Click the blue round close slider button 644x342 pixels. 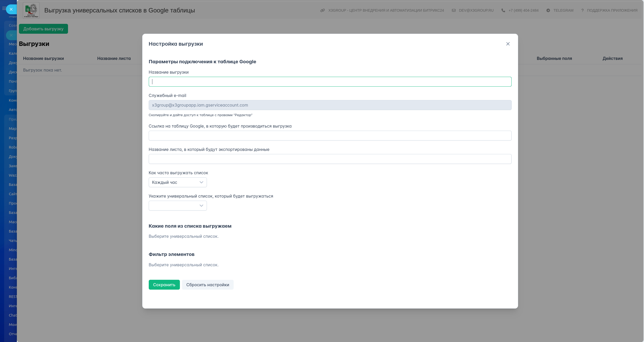(11, 9)
